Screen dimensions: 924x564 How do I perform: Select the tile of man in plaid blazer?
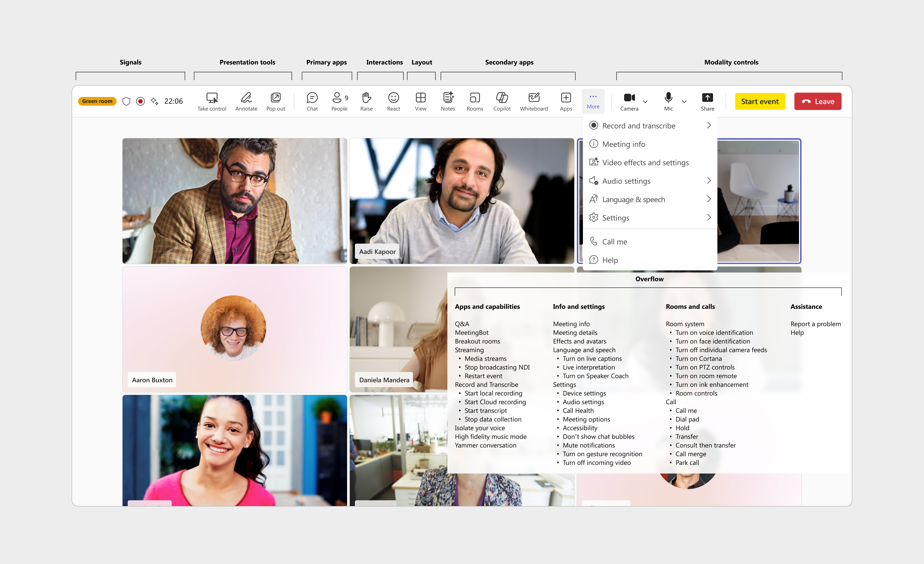[x=234, y=201]
